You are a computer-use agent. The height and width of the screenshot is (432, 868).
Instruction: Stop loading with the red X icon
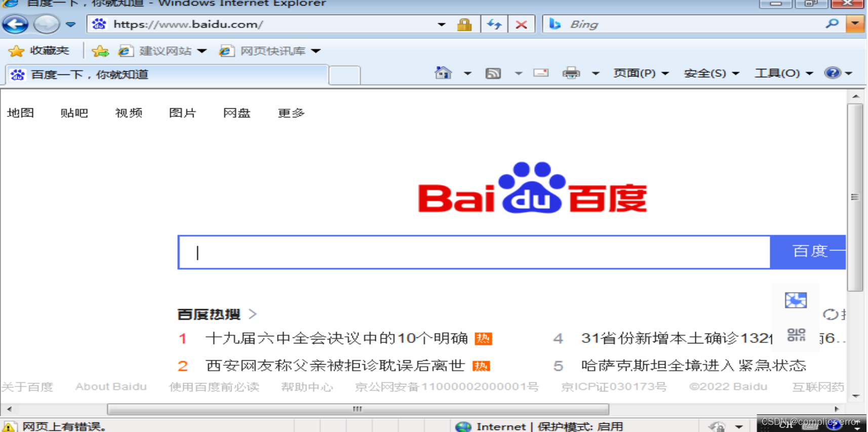click(x=521, y=24)
